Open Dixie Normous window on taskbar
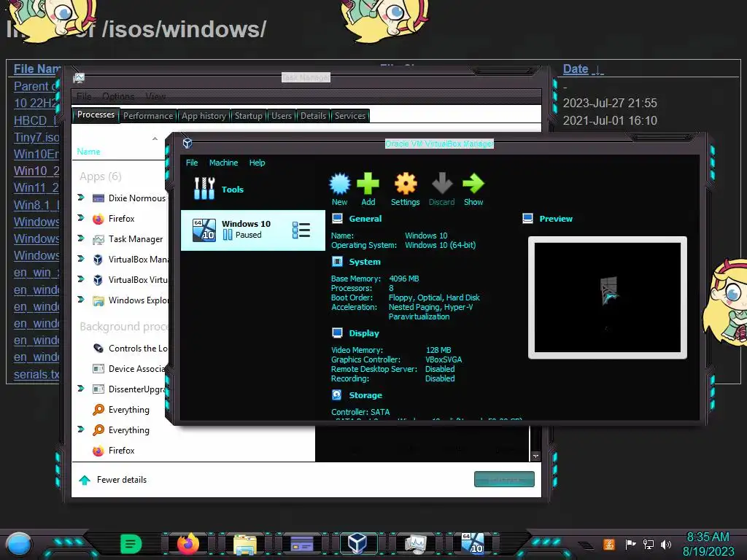This screenshot has width=747, height=560. click(301, 544)
